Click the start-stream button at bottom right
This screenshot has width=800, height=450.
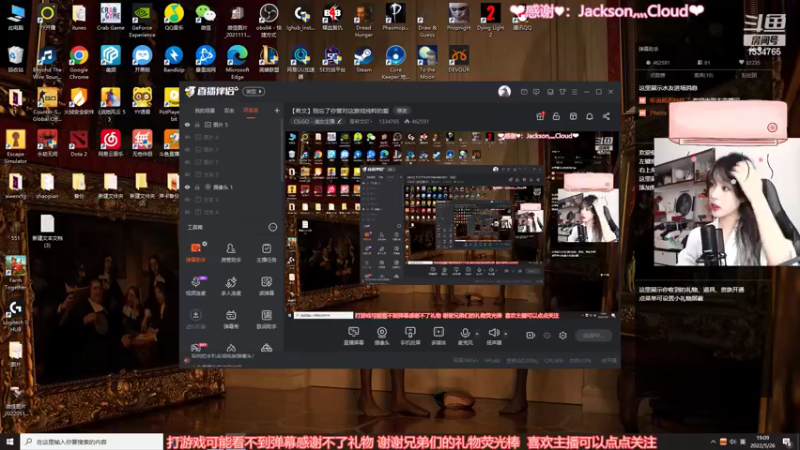[593, 335]
